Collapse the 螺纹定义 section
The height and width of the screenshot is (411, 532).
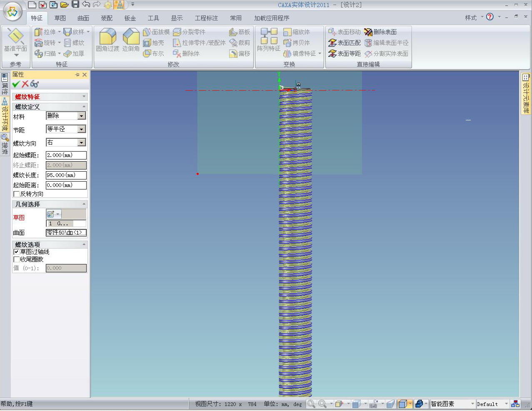pos(84,107)
